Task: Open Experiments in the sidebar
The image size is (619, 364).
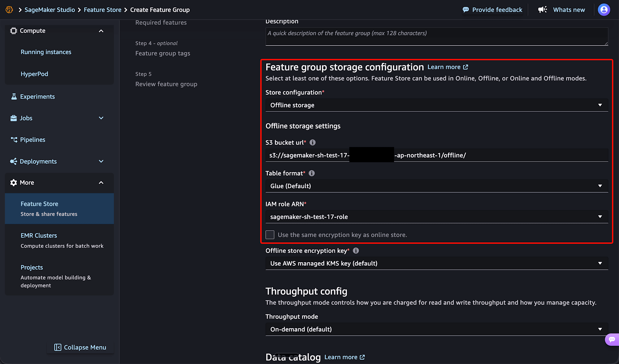Action: tap(37, 97)
